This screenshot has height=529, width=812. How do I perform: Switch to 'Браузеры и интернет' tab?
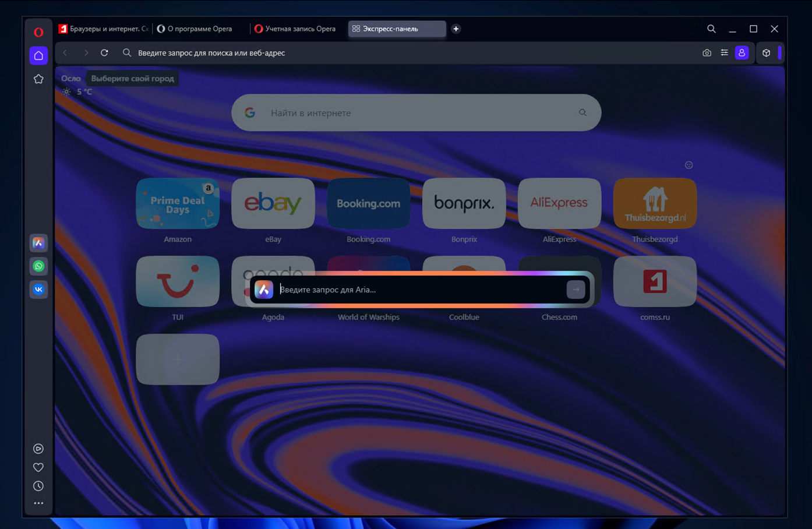point(104,29)
